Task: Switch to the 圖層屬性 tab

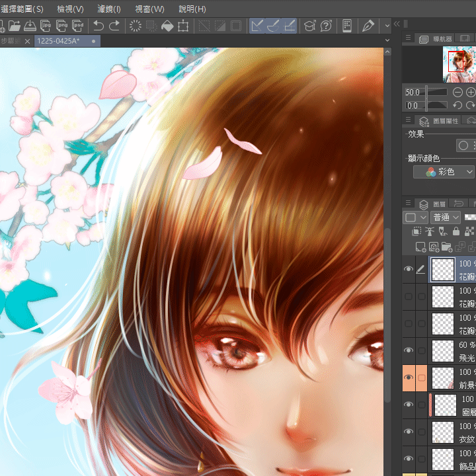Action: tap(438, 120)
